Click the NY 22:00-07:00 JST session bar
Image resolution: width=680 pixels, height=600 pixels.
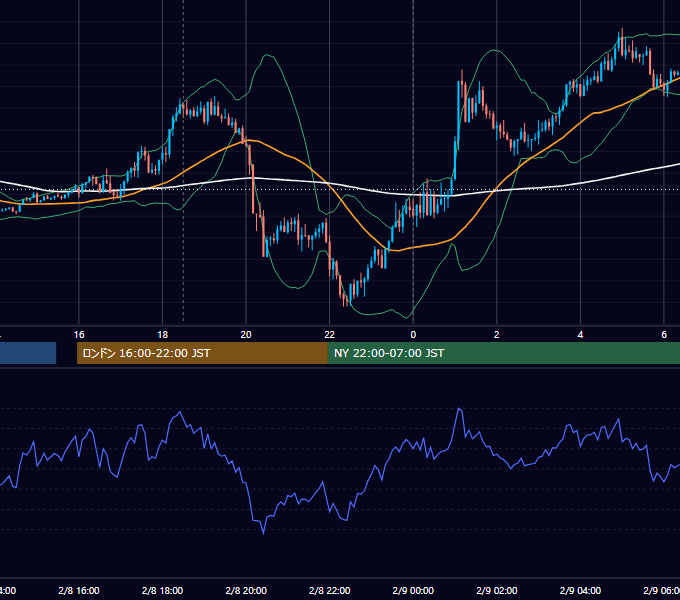coord(503,353)
